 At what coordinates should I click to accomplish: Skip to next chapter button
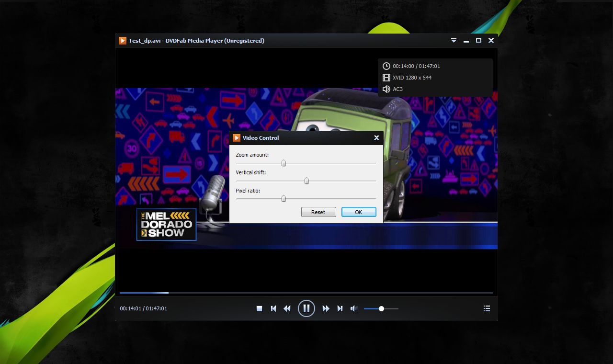340,308
